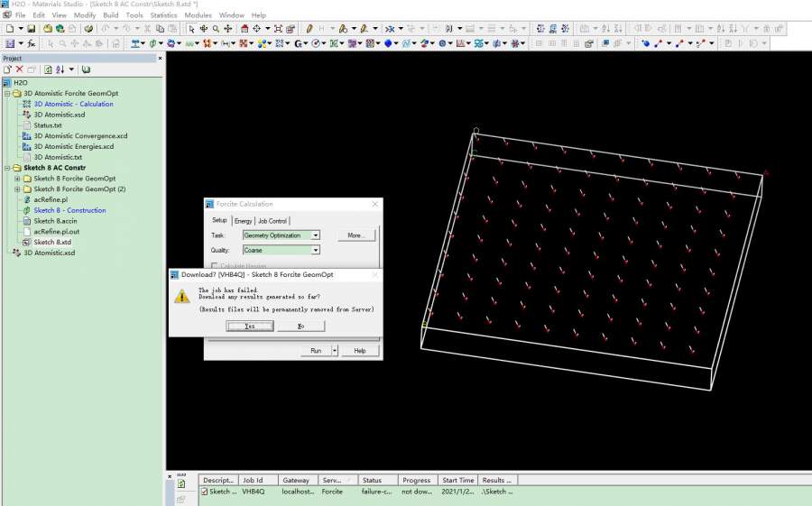Open the Quality dropdown showing Coarse
This screenshot has width=812, height=506.
point(315,250)
